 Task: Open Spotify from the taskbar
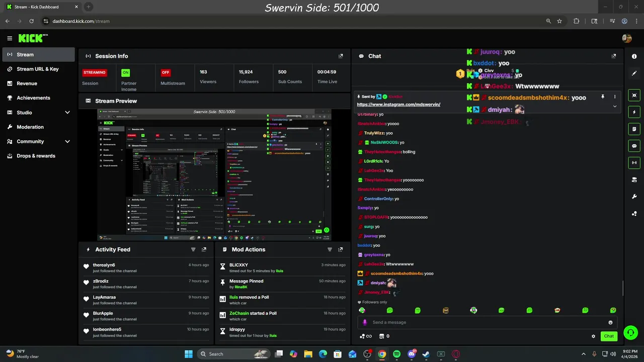pyautogui.click(x=396, y=354)
